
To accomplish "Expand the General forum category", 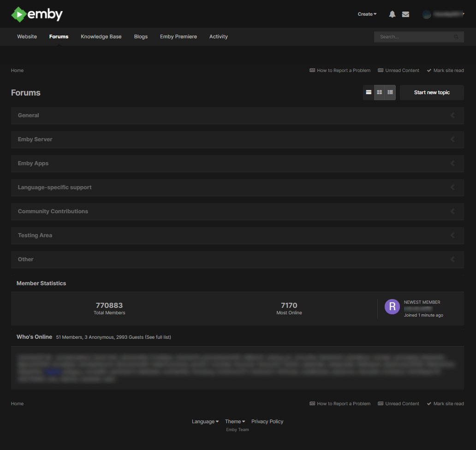I will [29, 115].
